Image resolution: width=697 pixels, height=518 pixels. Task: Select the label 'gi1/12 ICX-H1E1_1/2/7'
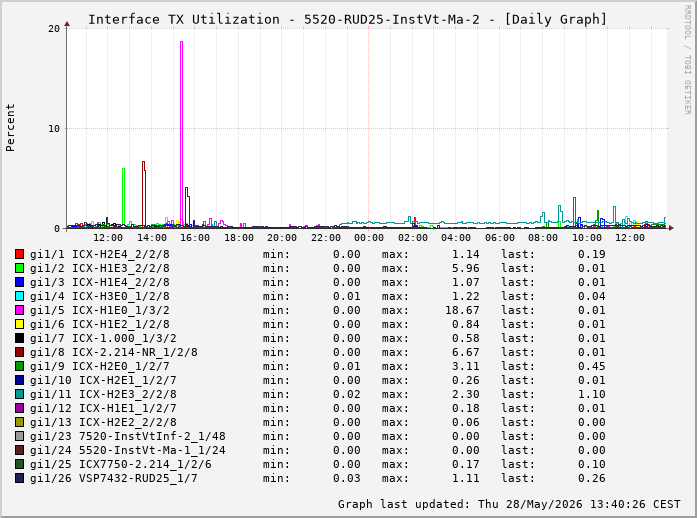tap(103, 409)
